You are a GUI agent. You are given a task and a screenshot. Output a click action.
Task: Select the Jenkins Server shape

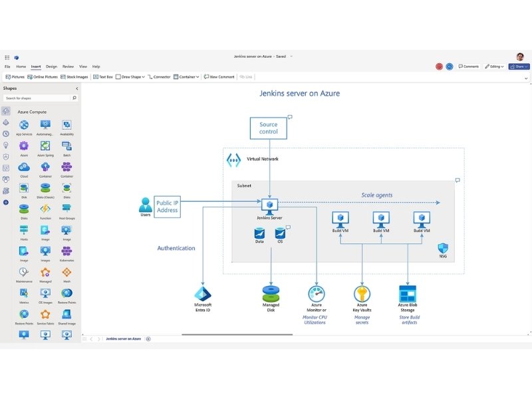coord(270,209)
